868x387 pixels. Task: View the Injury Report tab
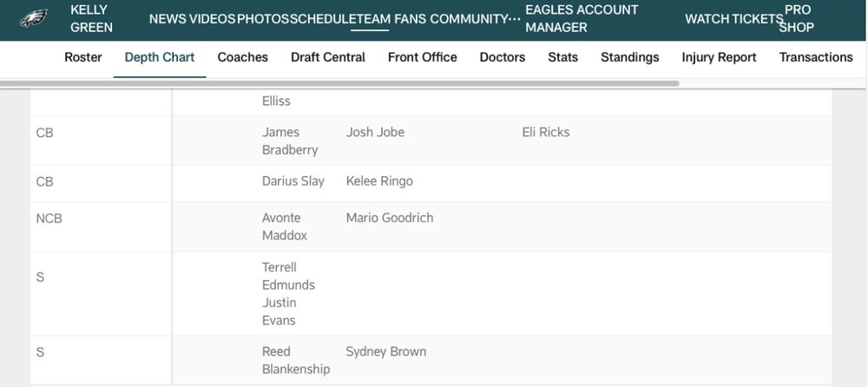pos(720,57)
